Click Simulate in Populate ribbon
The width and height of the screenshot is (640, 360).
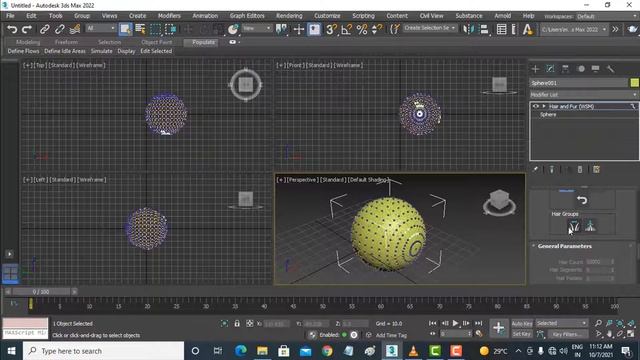click(101, 51)
